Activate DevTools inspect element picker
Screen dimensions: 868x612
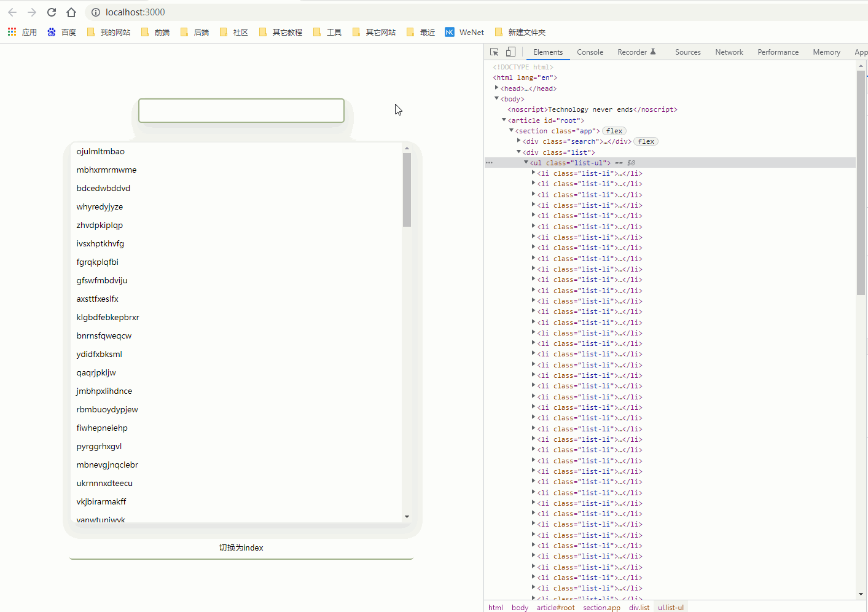coord(495,52)
